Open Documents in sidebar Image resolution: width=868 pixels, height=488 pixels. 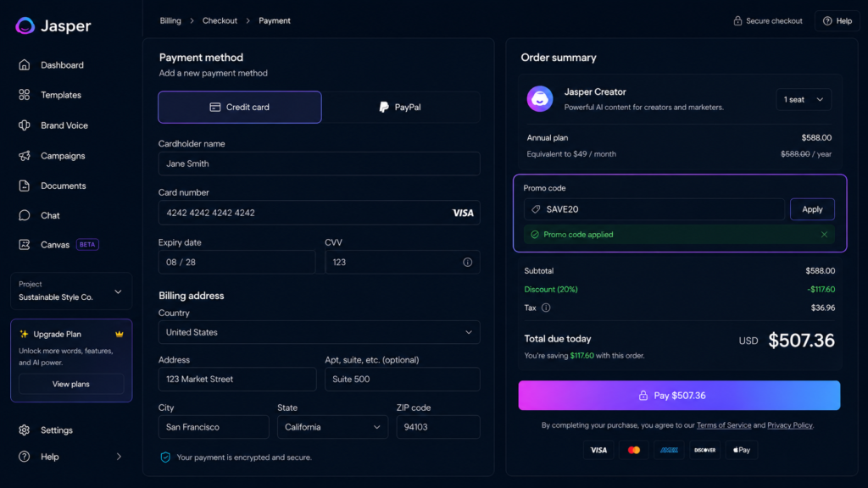[63, 186]
